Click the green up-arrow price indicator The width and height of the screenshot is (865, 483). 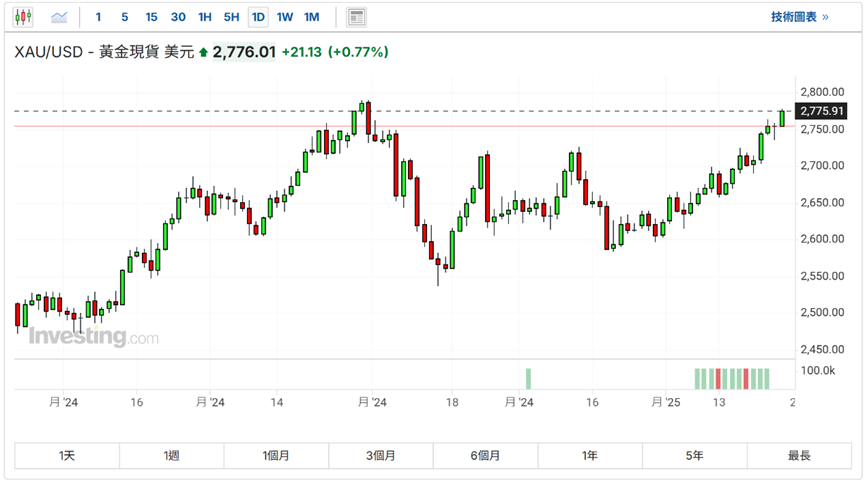pos(204,52)
